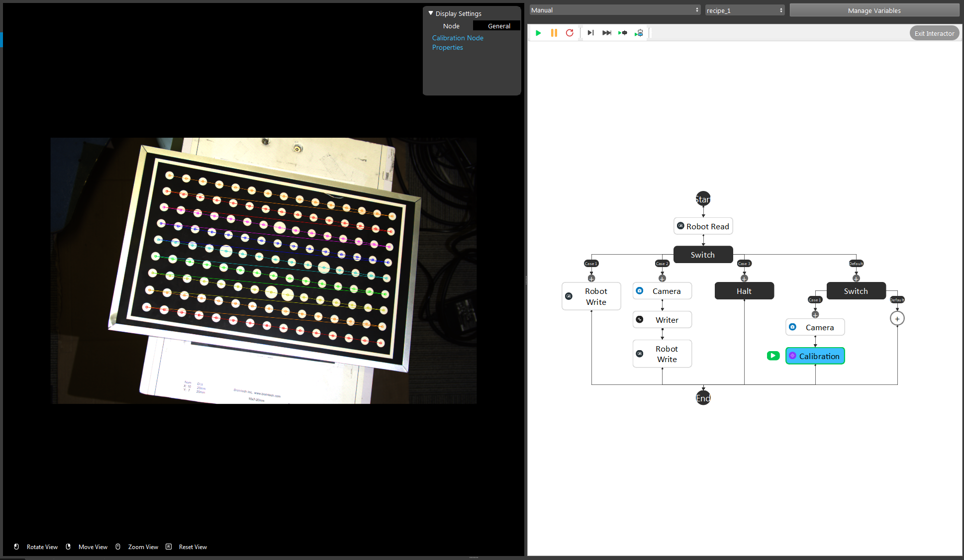Click the Step Forward button in toolbar
The height and width of the screenshot is (560, 964).
[589, 33]
